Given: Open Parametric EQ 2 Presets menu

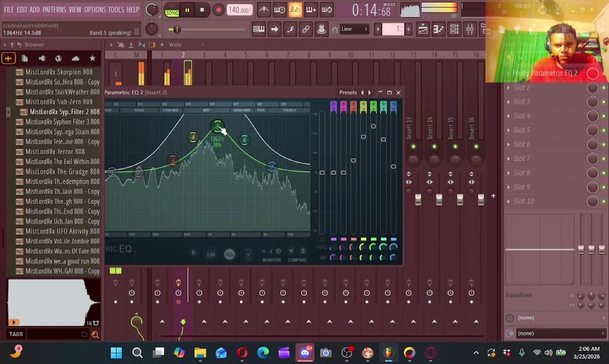Looking at the screenshot, I should click(x=347, y=93).
